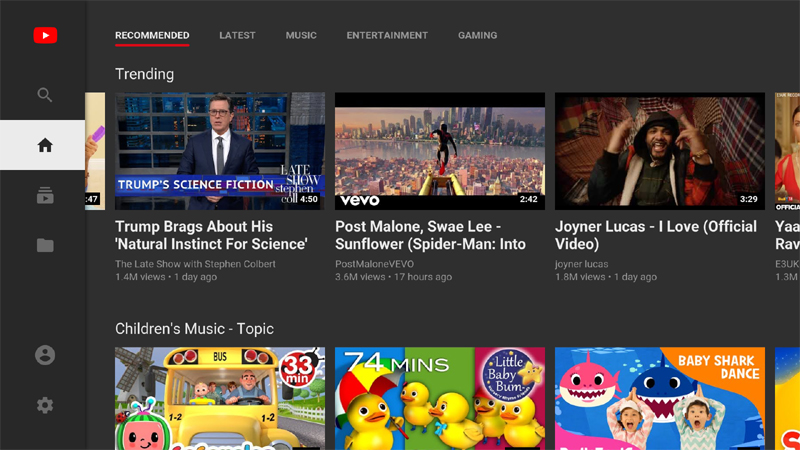The height and width of the screenshot is (450, 800).
Task: Switch to the Entertainment tab
Action: [x=387, y=35]
